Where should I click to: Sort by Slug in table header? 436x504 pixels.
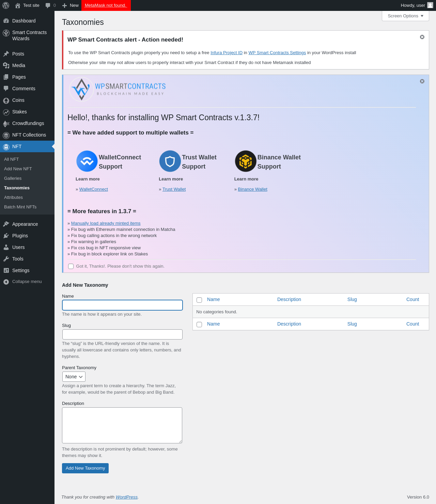pyautogui.click(x=352, y=299)
